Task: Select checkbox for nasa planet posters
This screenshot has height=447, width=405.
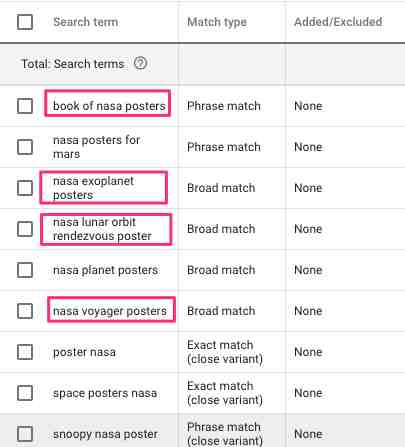Action: pyautogui.click(x=25, y=270)
